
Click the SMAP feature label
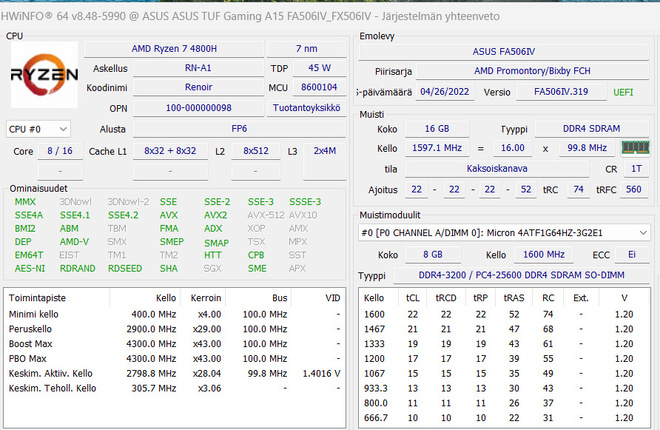(216, 243)
